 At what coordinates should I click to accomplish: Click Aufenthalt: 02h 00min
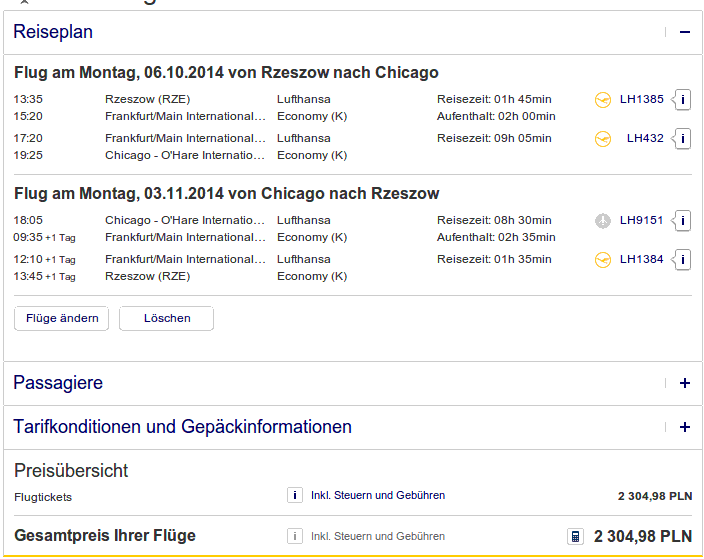(x=496, y=116)
